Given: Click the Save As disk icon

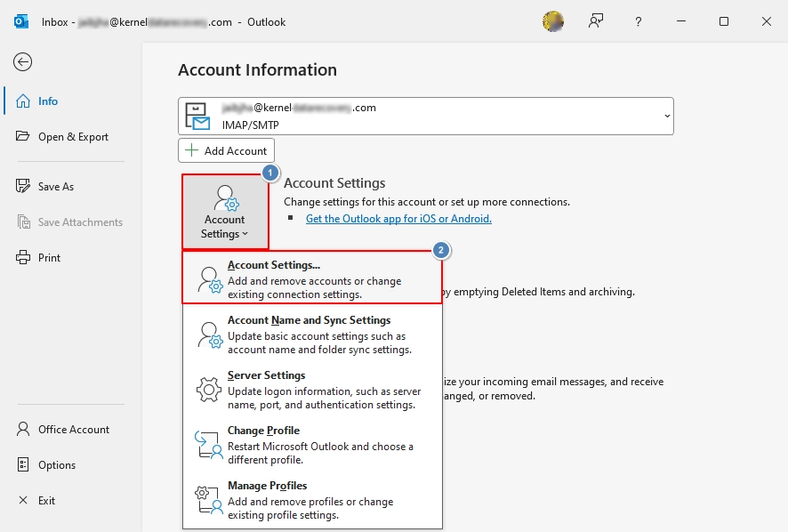Looking at the screenshot, I should (23, 186).
